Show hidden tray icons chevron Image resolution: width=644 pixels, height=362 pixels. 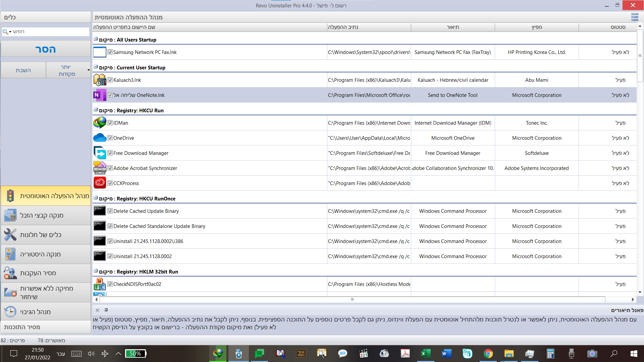118,354
